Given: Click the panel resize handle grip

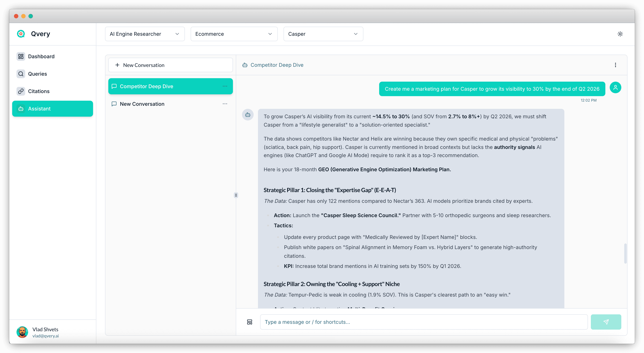Looking at the screenshot, I should click(236, 195).
